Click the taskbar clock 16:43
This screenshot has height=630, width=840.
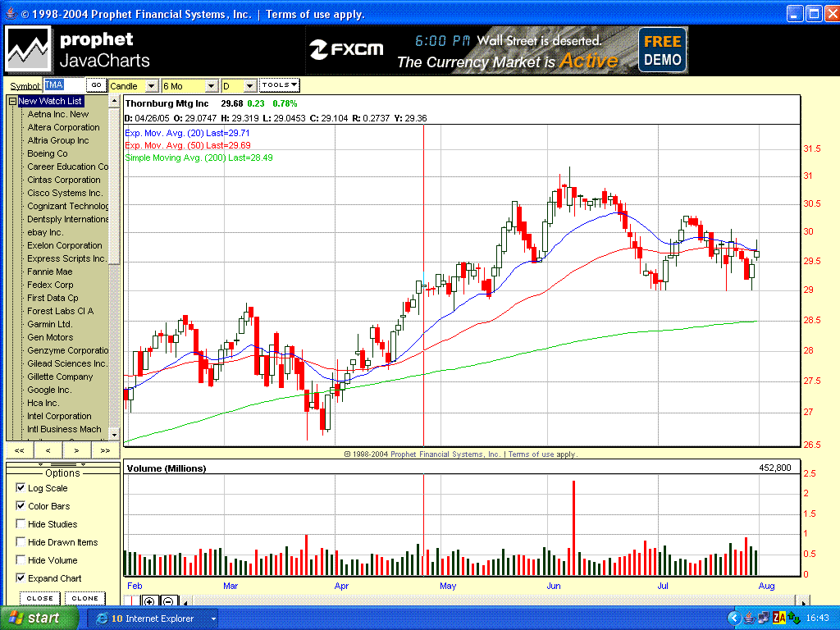point(818,619)
